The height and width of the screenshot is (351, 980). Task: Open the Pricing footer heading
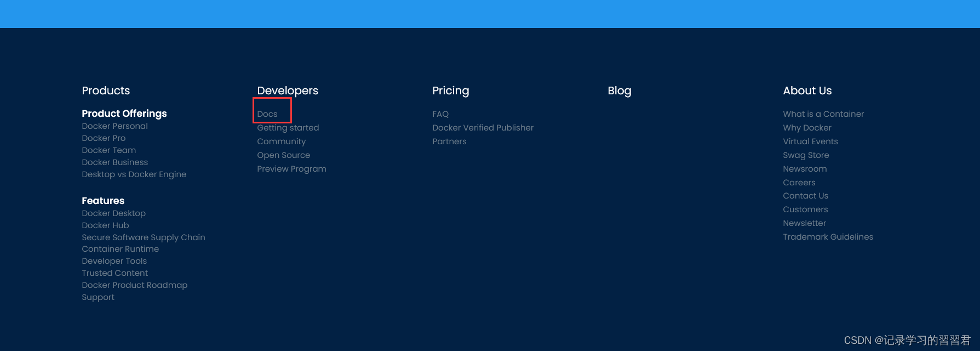pos(451,91)
